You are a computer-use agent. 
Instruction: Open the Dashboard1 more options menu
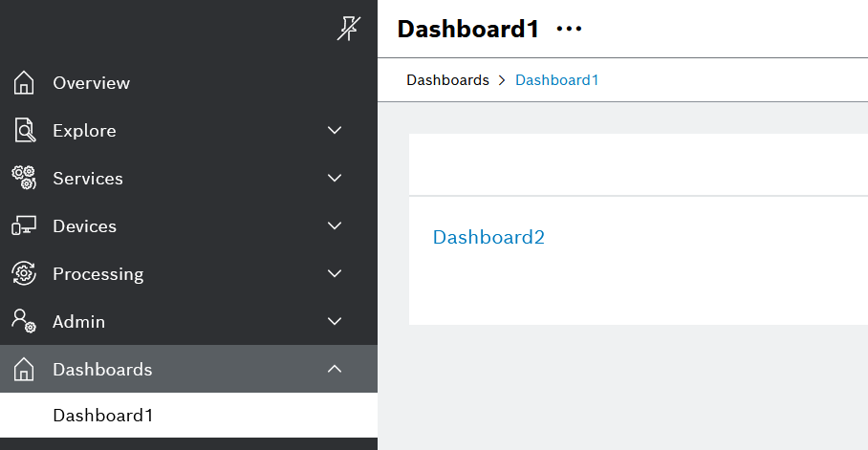(569, 30)
